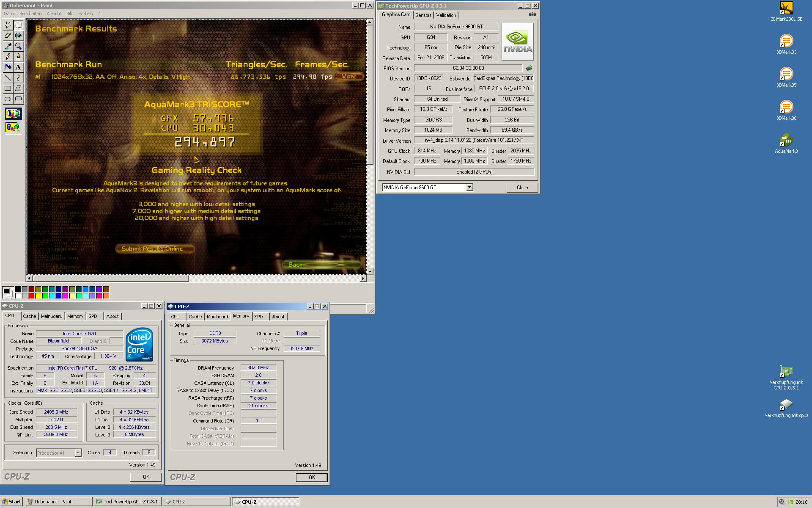Screen dimensions: 812x508
Task: Select the 3DMark05 desktop shortcut
Action: [x=786, y=77]
